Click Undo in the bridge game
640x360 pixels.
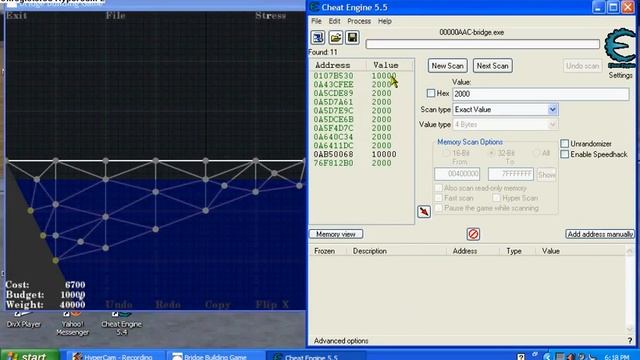pos(119,304)
